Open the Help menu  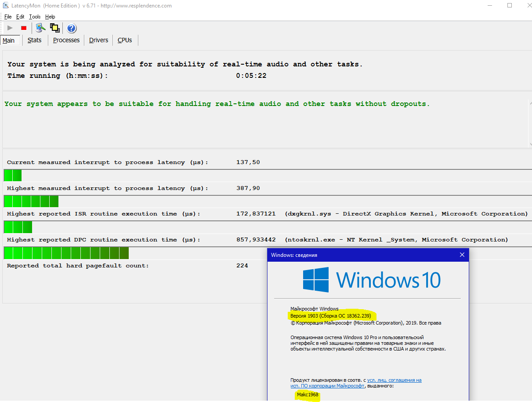(50, 17)
